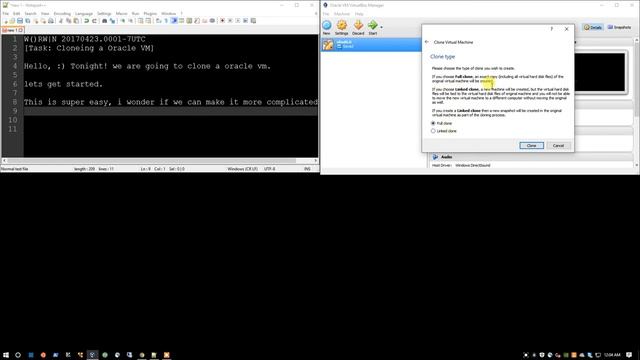This screenshot has height=360, width=640.
Task: Click line 9 in the Notepad++ editor
Action: [170, 111]
